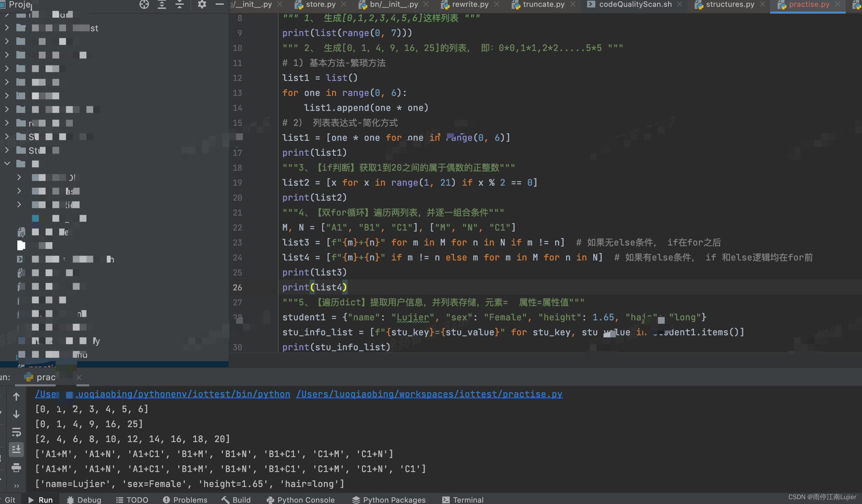Select the prac run tab

46,377
